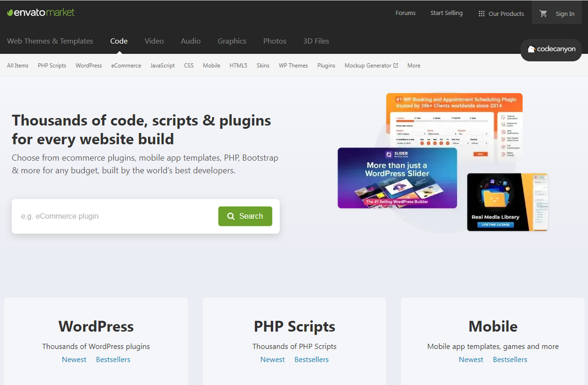Open the CSS category
The image size is (588, 385).
coord(189,66)
